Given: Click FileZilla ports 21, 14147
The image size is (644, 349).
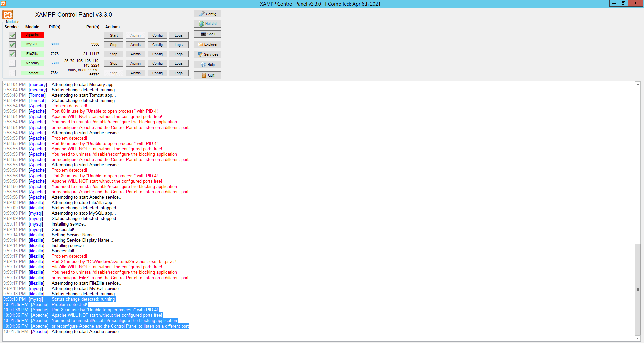Looking at the screenshot, I should click(91, 54).
